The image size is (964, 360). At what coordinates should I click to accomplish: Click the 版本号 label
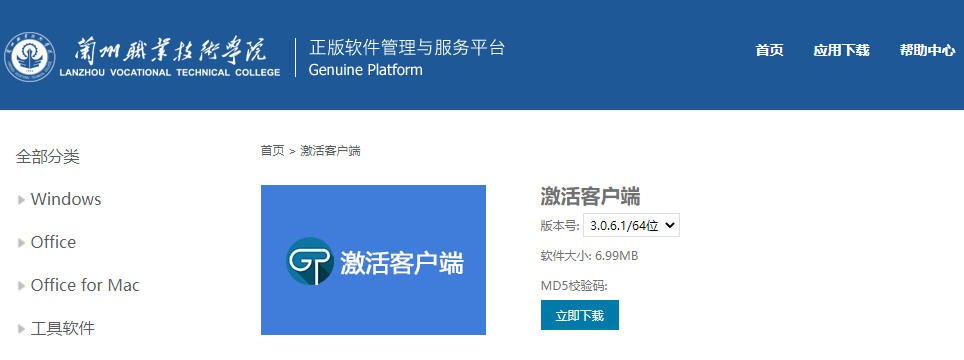[560, 225]
